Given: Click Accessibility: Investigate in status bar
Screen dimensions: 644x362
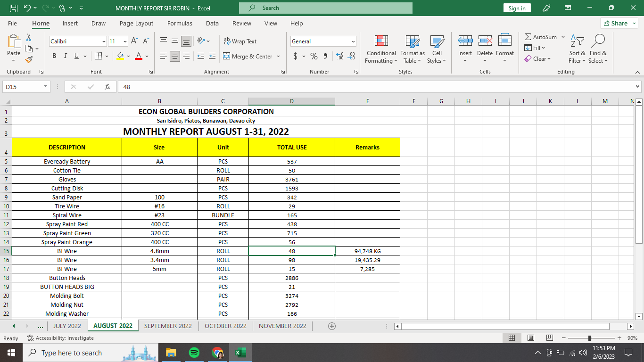Looking at the screenshot, I should [61, 338].
